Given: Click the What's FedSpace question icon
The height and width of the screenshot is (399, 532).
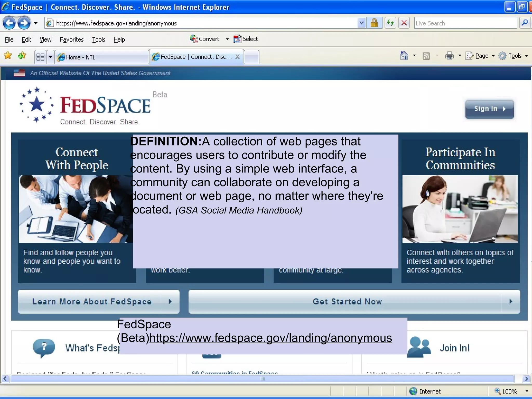Looking at the screenshot, I should [44, 348].
